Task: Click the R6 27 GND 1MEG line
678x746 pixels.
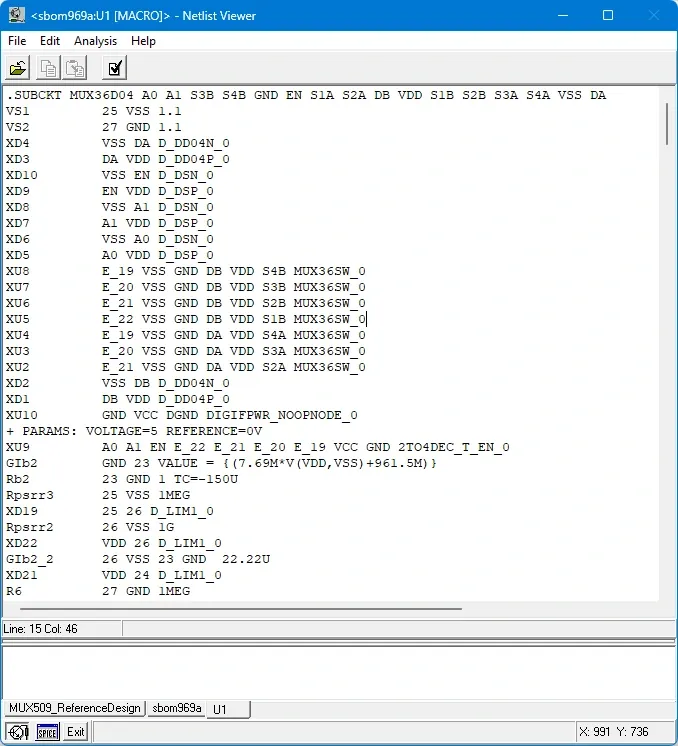Action: pos(98,591)
